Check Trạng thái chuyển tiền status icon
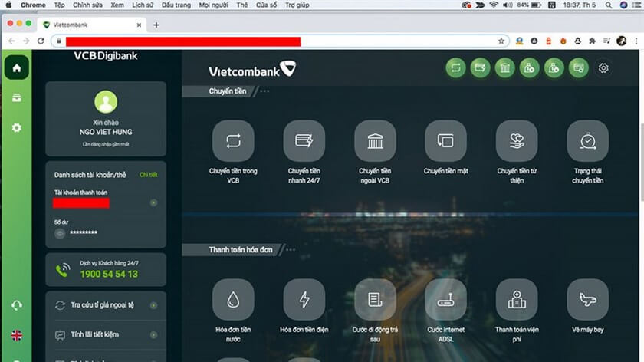The image size is (644, 362). pyautogui.click(x=587, y=141)
